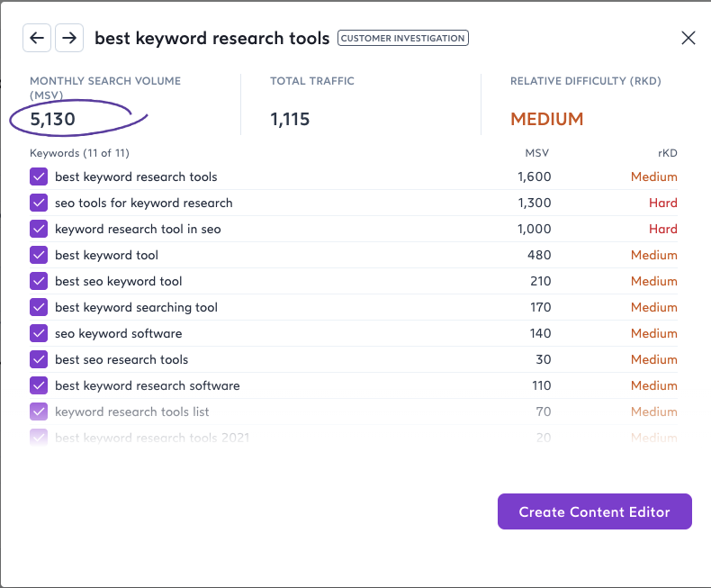Viewport: 711px width, 588px height.
Task: Click the 1,300 MSV value
Action: coord(535,203)
